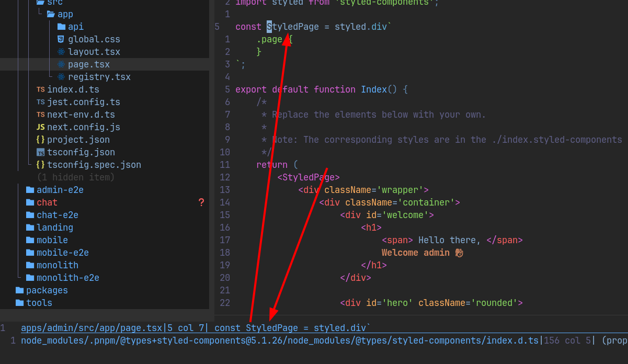This screenshot has height=364, width=628.
Task: Click the React icon beside registry.tsx
Action: coord(61,77)
